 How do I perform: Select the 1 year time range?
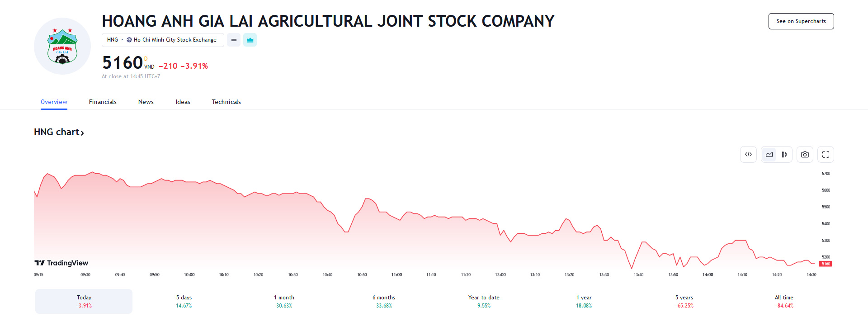point(584,301)
